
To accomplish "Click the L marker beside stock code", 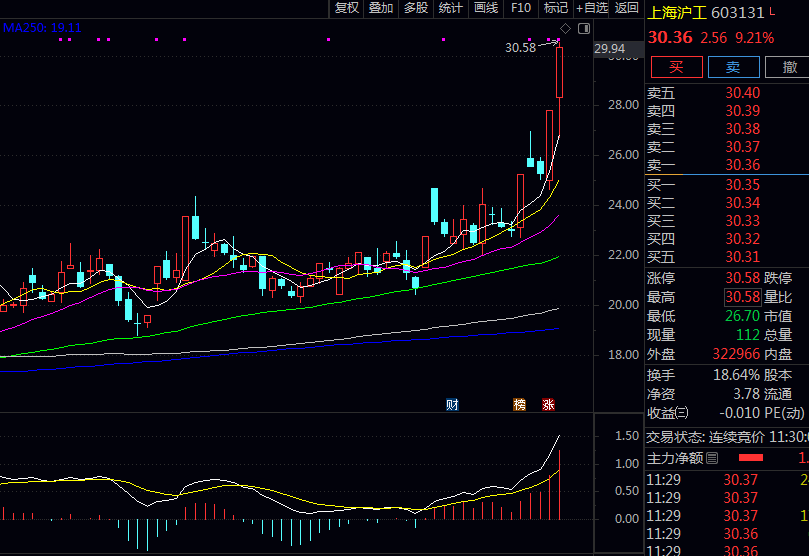I will pos(772,13).
